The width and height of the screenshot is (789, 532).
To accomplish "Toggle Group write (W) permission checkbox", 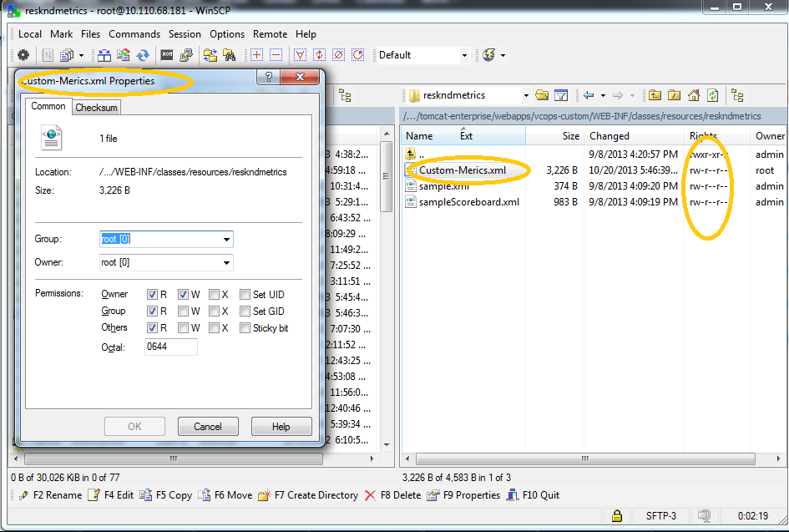I will click(x=184, y=311).
